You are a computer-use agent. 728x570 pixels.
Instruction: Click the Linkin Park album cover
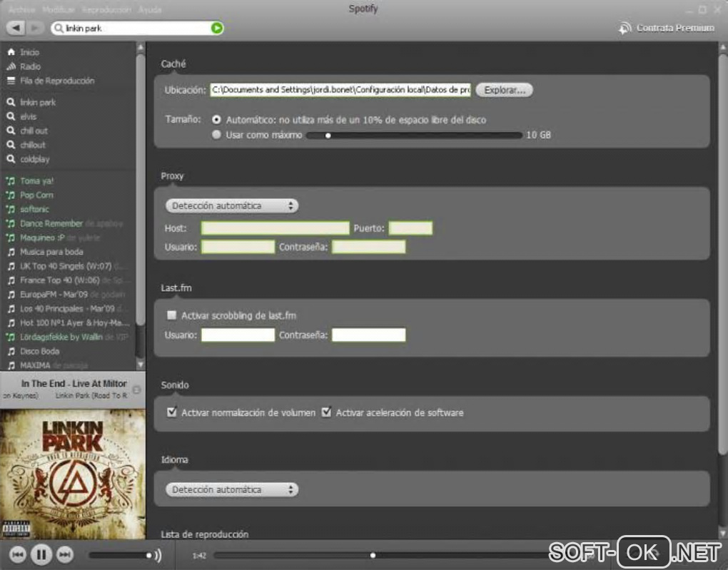(x=73, y=474)
